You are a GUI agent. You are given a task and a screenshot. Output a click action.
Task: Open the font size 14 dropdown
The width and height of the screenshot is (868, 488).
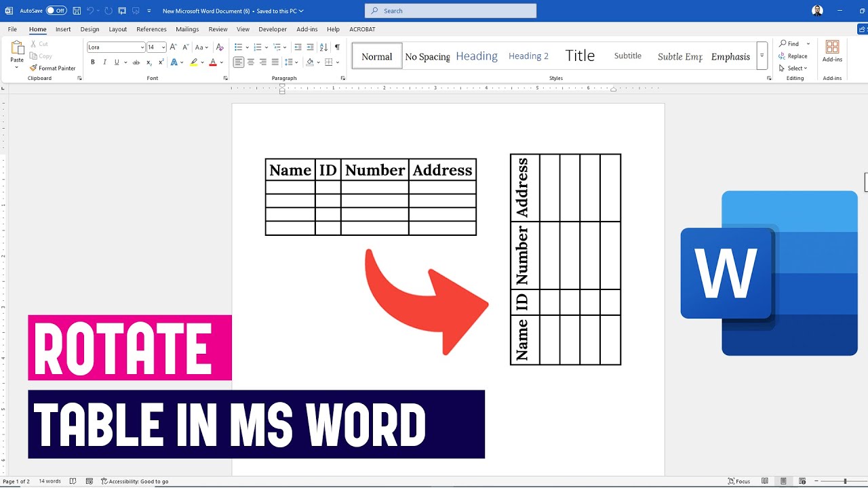point(163,47)
